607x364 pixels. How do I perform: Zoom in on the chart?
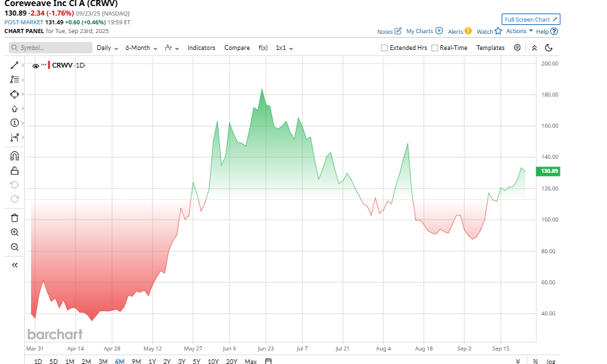coord(14,232)
